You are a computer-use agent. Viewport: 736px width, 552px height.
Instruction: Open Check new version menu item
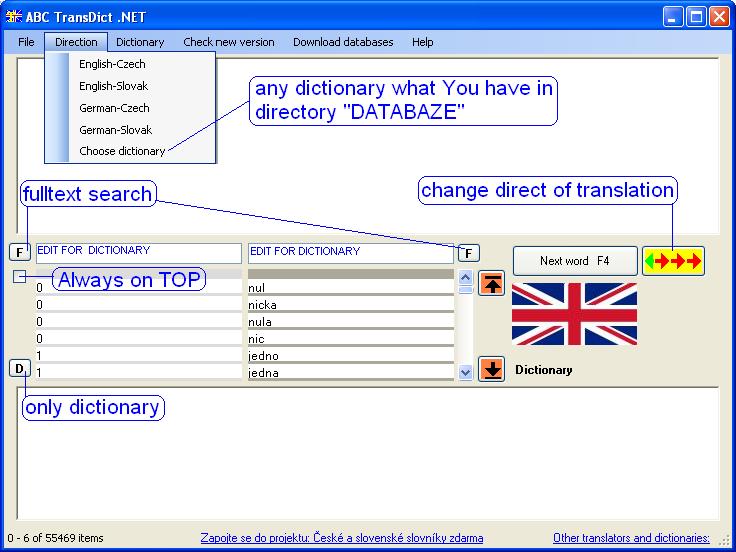(229, 42)
